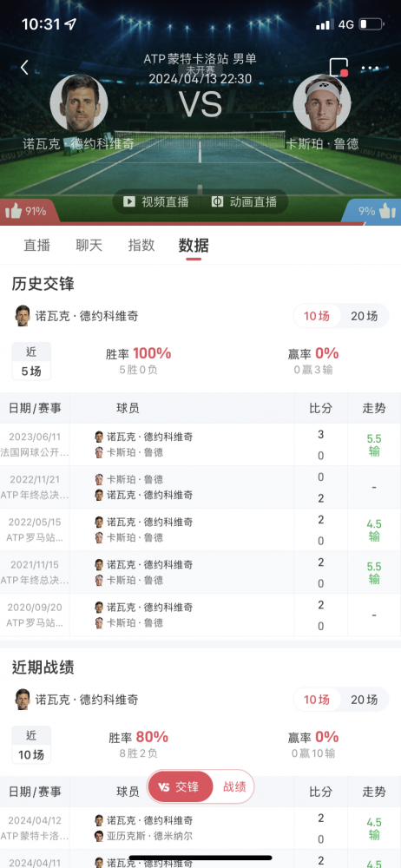Tap the back arrow icon
Image resolution: width=401 pixels, height=868 pixels.
coord(24,68)
